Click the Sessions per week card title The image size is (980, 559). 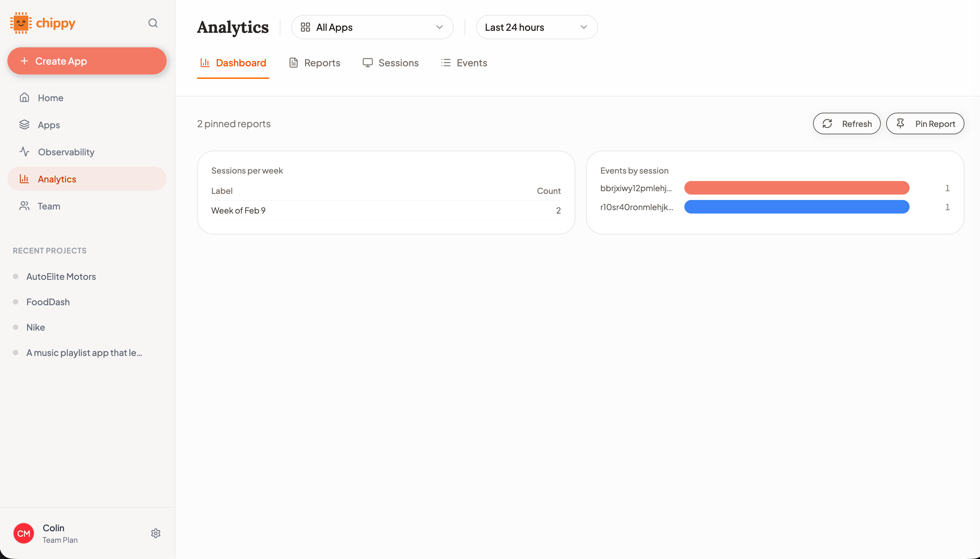[x=247, y=171]
